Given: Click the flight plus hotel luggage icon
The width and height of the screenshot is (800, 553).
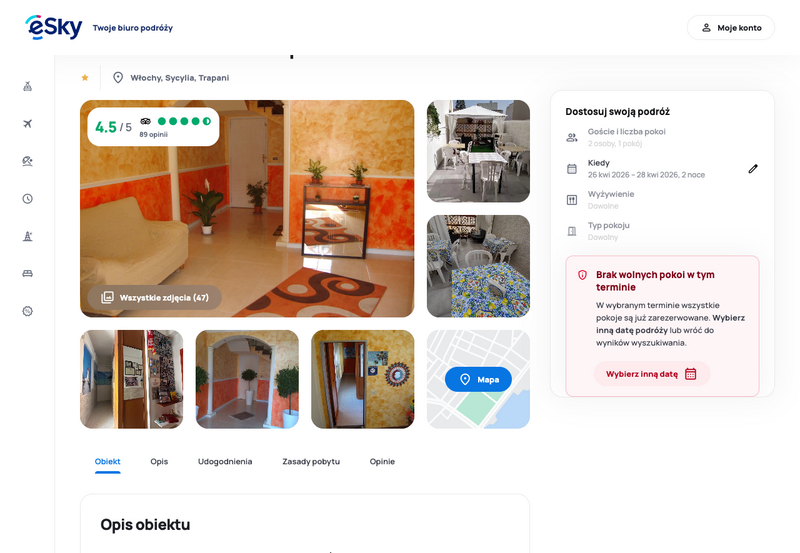Looking at the screenshot, I should pos(28,86).
